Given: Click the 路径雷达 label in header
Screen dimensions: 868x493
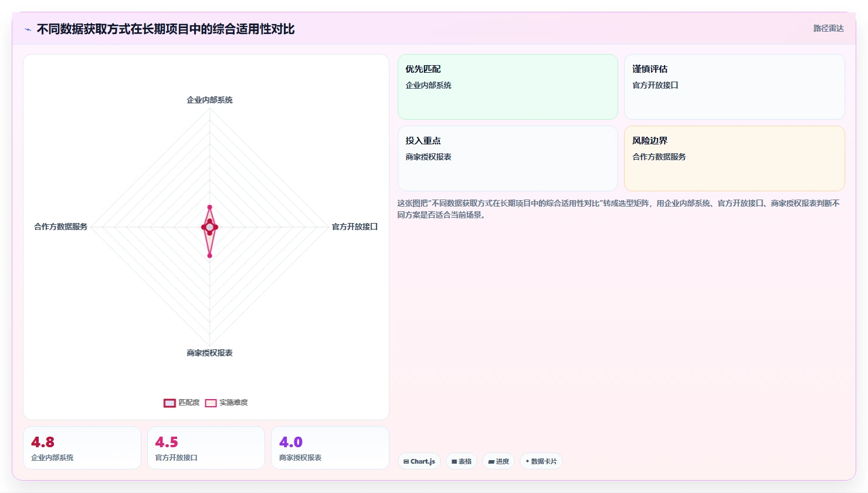Looking at the screenshot, I should [829, 29].
